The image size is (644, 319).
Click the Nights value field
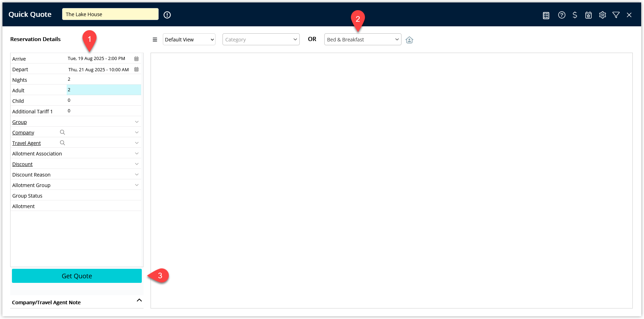(x=104, y=79)
